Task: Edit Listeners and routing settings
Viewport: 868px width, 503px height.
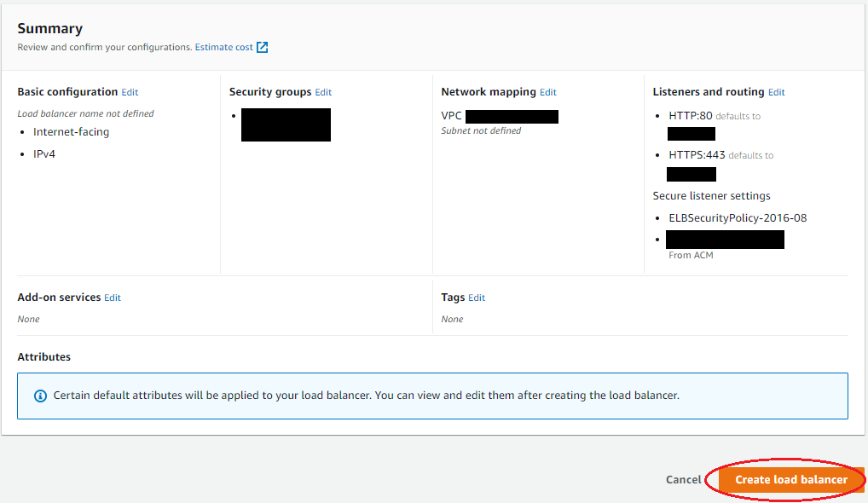Action: tap(776, 92)
